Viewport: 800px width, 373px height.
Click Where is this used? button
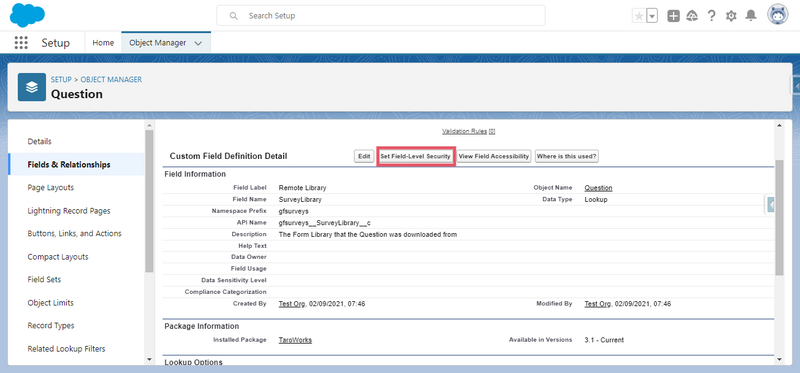(x=567, y=157)
